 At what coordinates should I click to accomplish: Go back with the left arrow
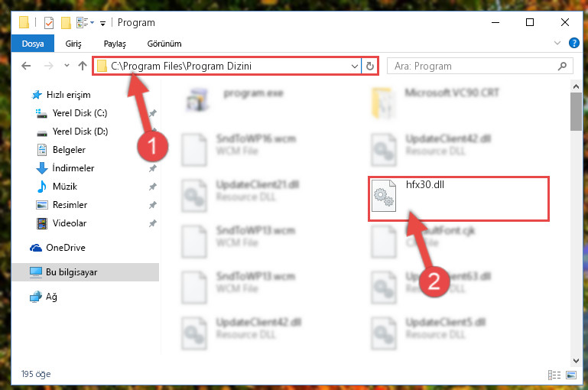pos(26,67)
